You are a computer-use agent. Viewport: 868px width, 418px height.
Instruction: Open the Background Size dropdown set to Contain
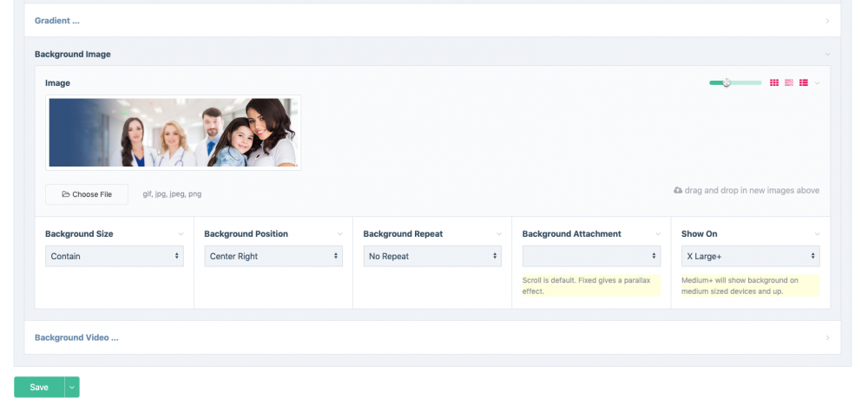115,256
